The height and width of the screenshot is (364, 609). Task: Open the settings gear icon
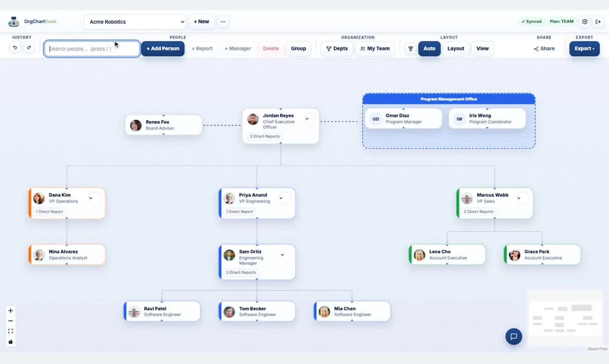point(585,22)
